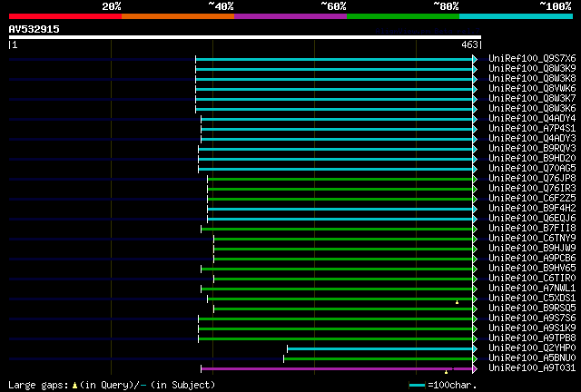The image size is (581, 392).
Task: Click label UniRef100_B9HD20
Action: coord(532,159)
